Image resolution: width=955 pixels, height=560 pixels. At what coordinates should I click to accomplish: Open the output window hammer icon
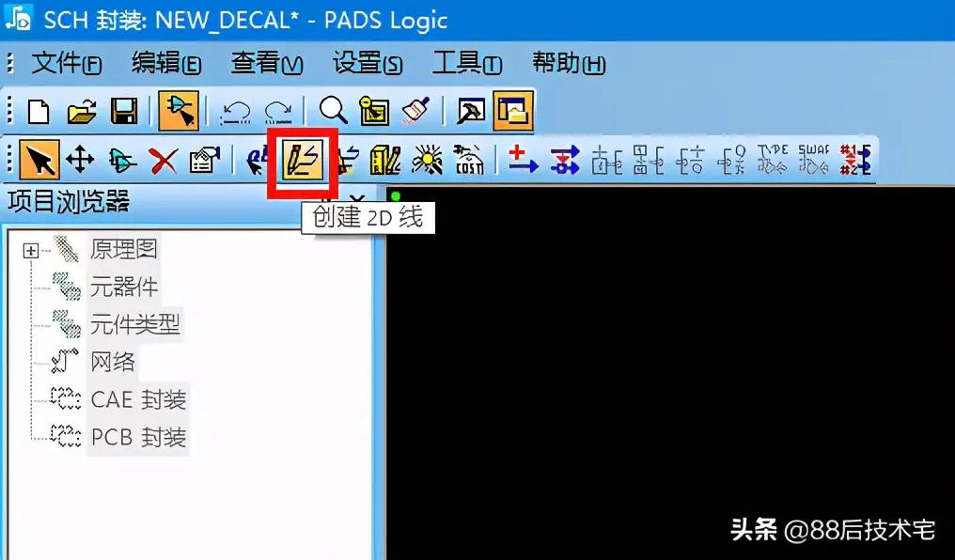(471, 111)
